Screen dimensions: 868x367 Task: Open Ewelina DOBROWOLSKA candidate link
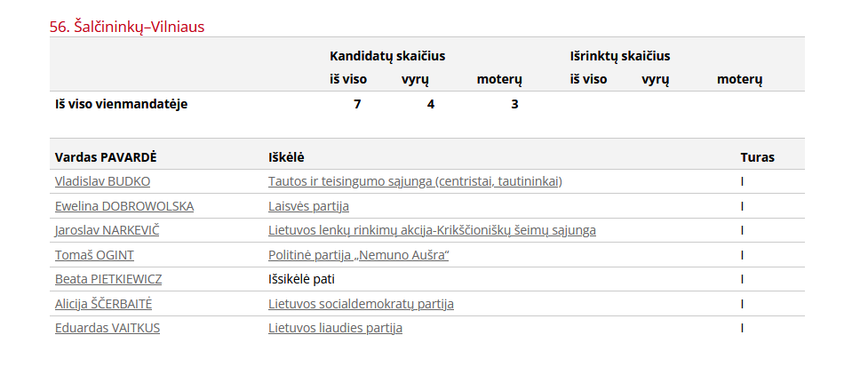click(x=123, y=206)
